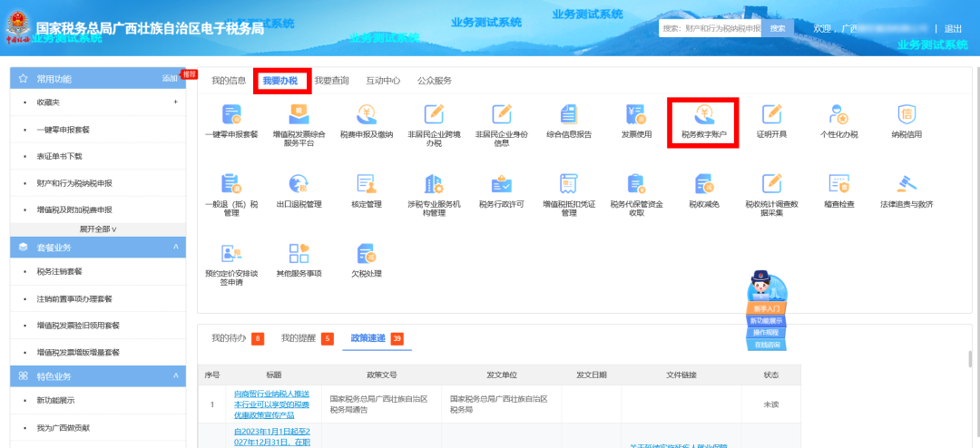Viewport: 980px width, 448px height.
Task: Select 我的提醒 tab
Action: (307, 338)
